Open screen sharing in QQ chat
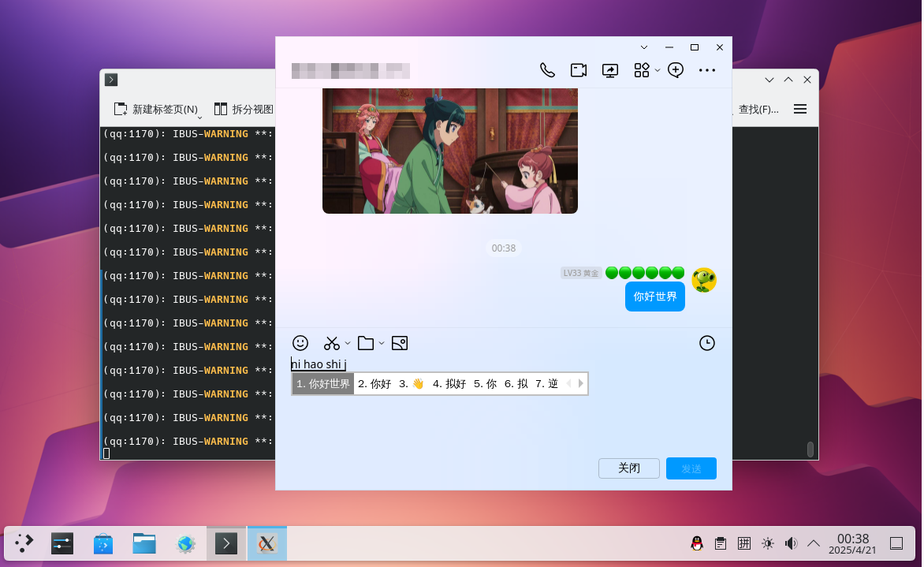924x567 pixels. 610,70
